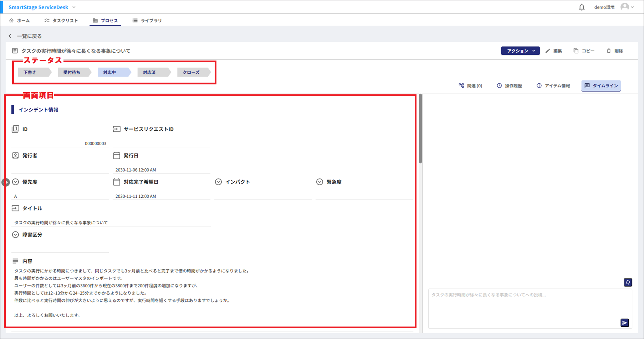Click the send message arrow icon
Screen dimensions: 644x339
click(624, 323)
